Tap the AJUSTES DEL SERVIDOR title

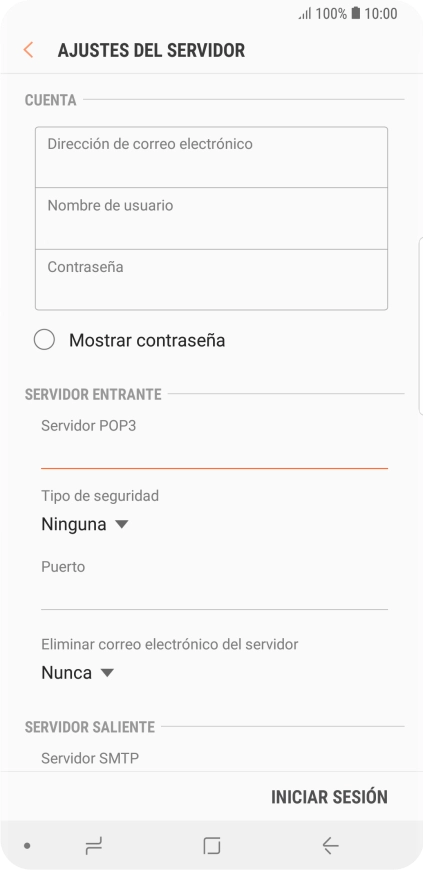pos(151,50)
